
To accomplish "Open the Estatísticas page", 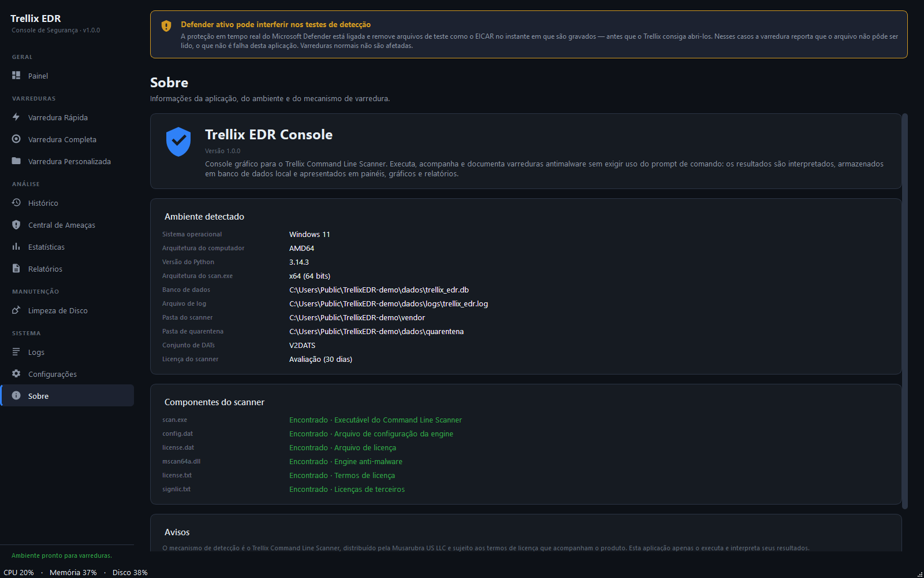I will point(67,247).
